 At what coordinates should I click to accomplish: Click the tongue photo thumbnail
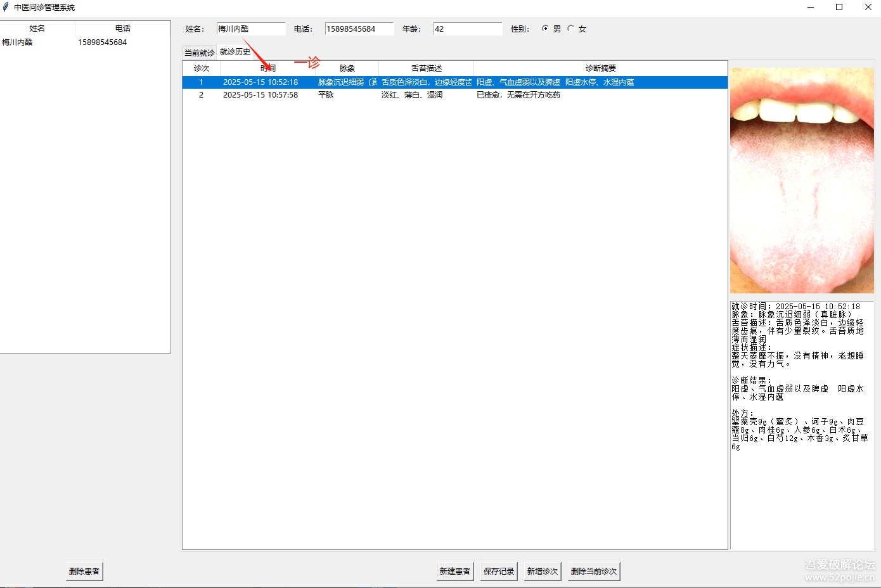tap(802, 181)
